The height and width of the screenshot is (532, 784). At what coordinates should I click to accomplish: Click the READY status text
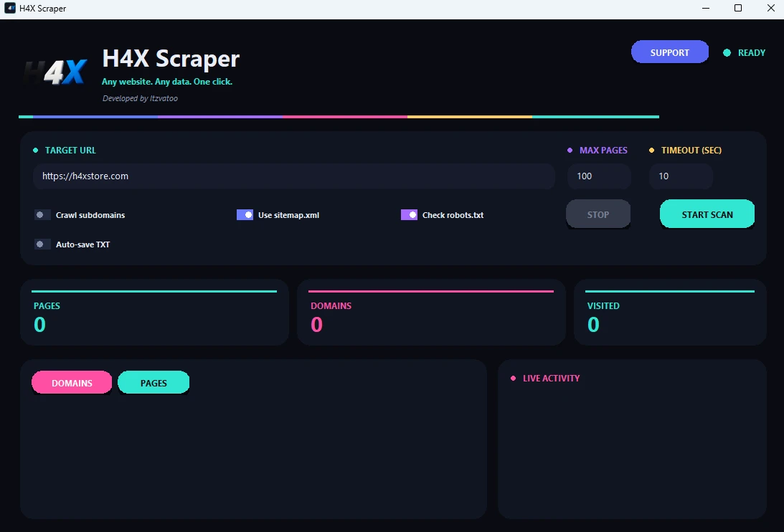tap(752, 52)
